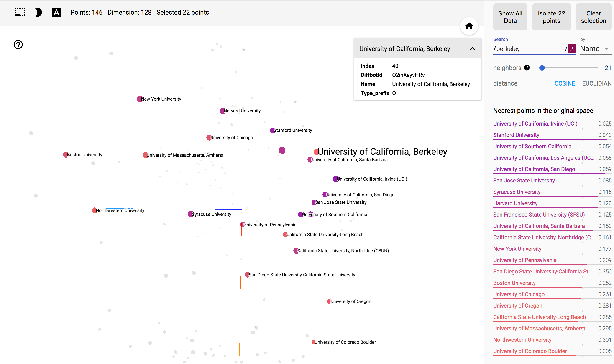The height and width of the screenshot is (364, 614).
Task: Open the help question mark icon
Action: pos(18,45)
